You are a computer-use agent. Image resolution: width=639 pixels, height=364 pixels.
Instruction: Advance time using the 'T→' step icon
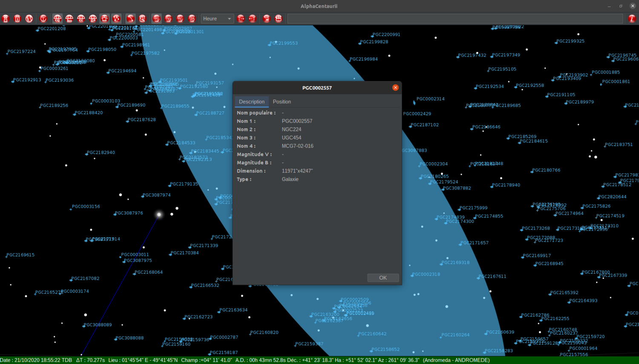[x=241, y=18]
